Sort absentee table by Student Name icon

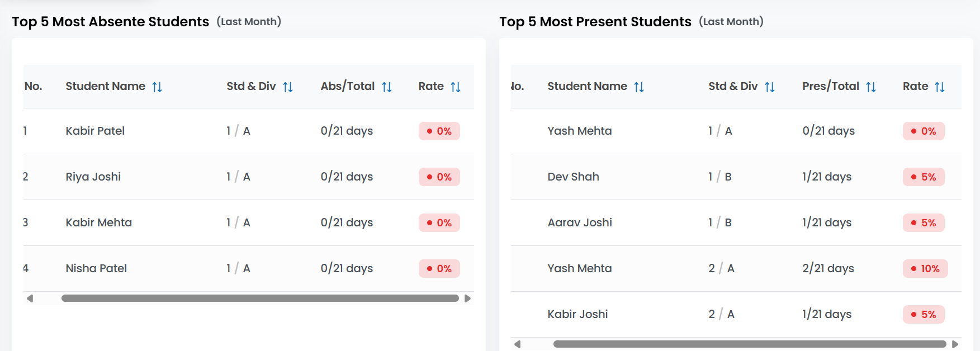point(157,87)
